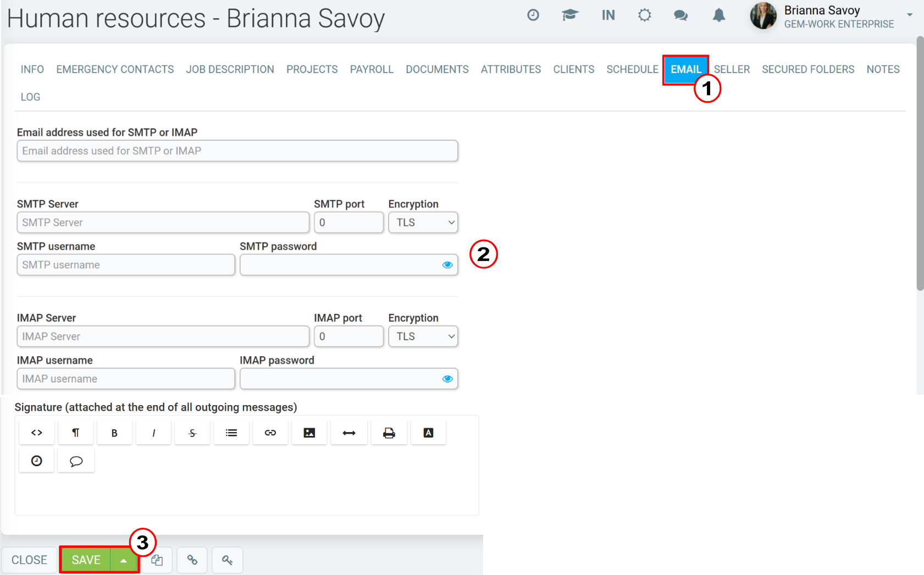This screenshot has width=924, height=575.
Task: Focus the IMAP username field
Action: [x=126, y=379]
